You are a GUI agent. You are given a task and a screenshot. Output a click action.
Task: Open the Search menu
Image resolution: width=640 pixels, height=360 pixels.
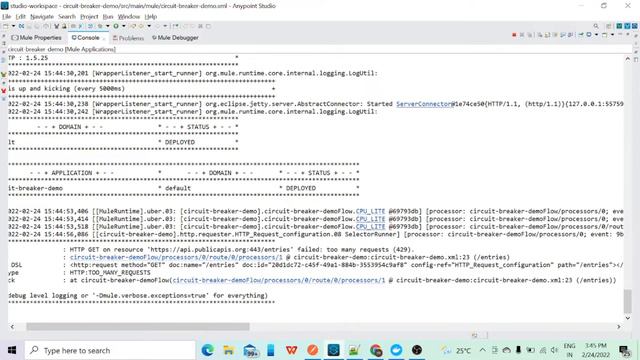click(x=67, y=17)
